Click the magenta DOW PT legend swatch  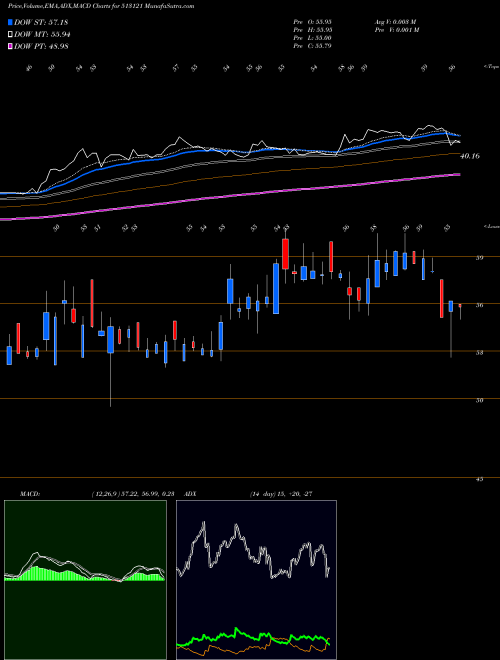point(11,46)
